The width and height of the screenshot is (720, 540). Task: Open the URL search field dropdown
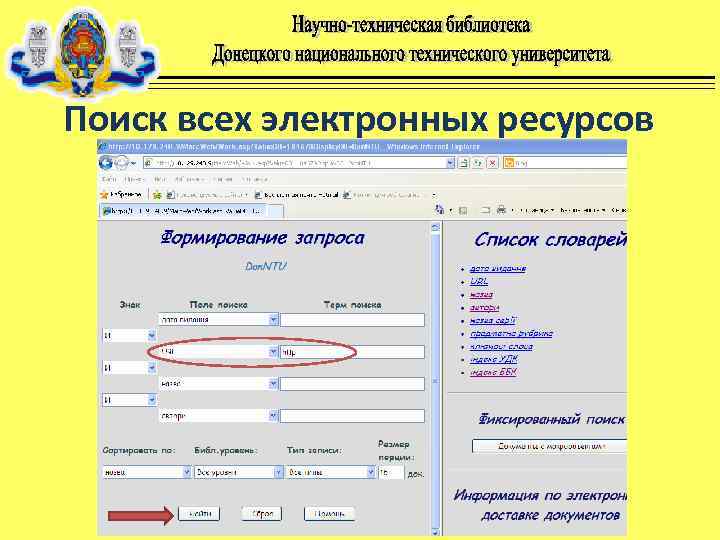273,352
